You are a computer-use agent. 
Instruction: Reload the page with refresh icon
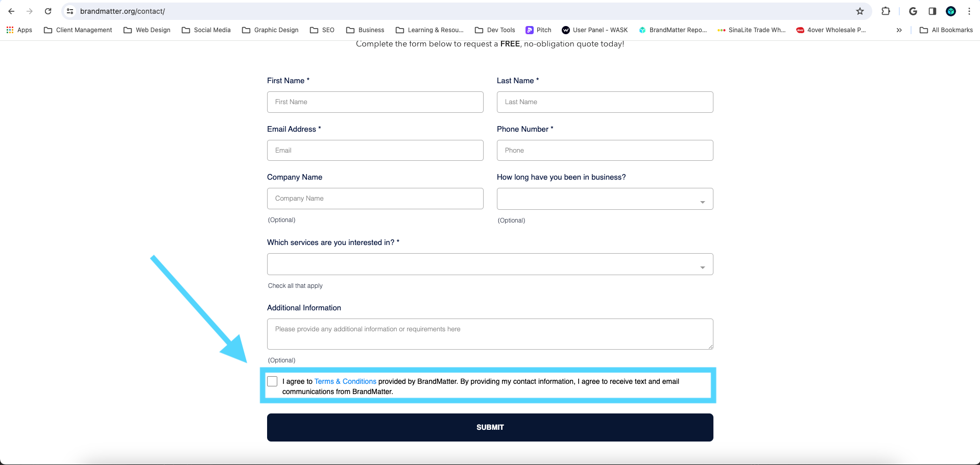coord(48,11)
